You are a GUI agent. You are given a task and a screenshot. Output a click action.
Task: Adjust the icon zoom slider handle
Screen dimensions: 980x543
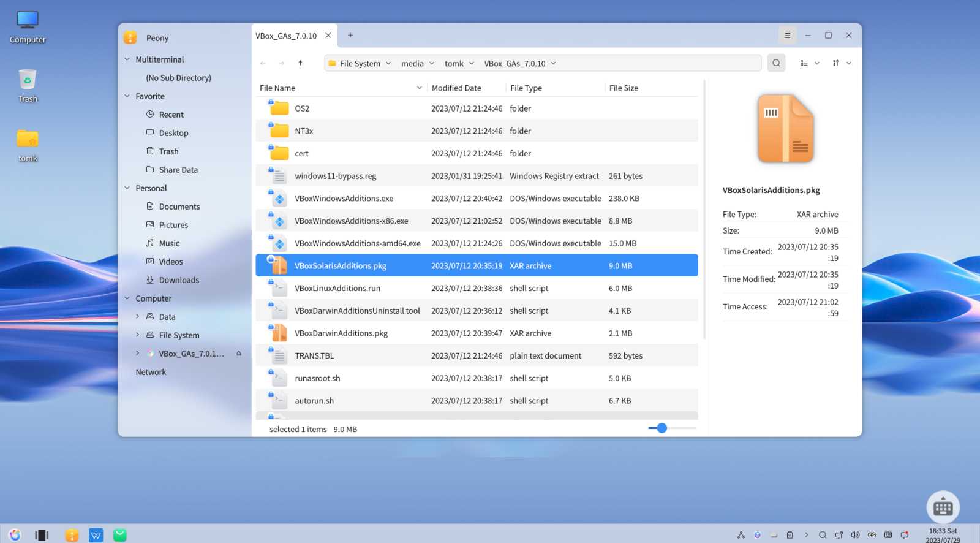point(661,428)
